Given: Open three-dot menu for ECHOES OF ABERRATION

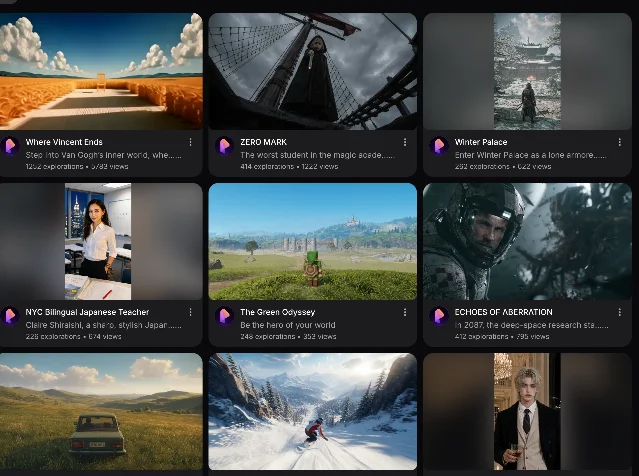Looking at the screenshot, I should tap(619, 312).
